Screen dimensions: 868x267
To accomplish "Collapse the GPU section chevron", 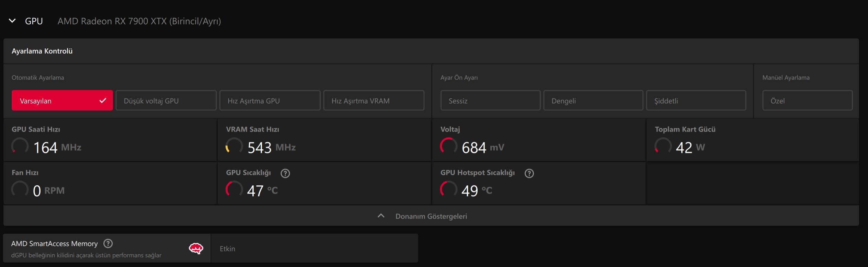I will point(12,21).
